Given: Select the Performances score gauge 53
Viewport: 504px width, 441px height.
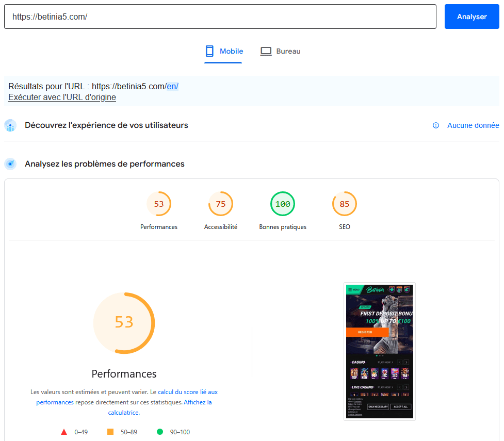Looking at the screenshot, I should pos(159,204).
